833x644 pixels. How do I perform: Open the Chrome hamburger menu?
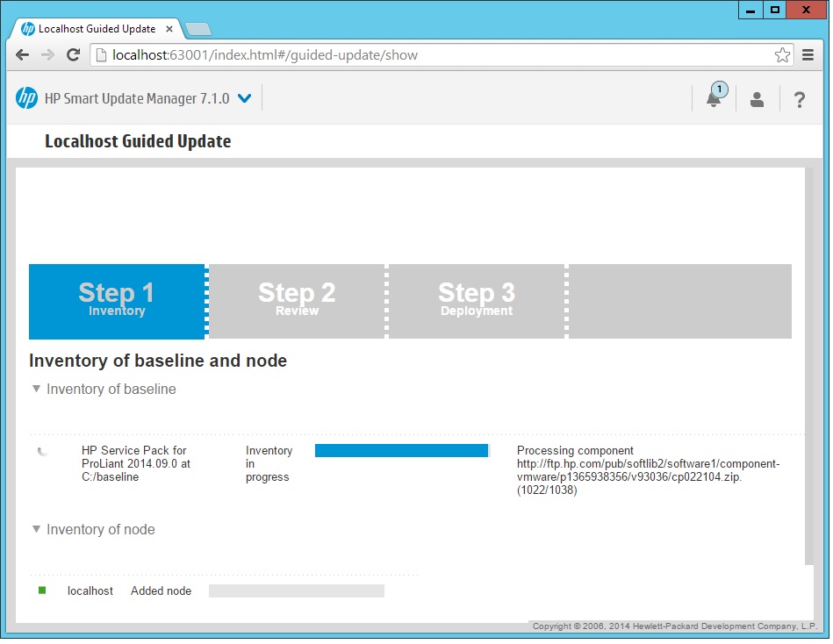click(x=808, y=55)
